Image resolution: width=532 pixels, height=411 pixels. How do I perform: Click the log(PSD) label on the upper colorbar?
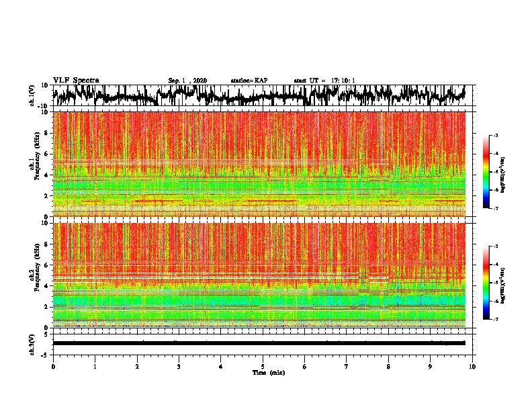pyautogui.click(x=503, y=175)
